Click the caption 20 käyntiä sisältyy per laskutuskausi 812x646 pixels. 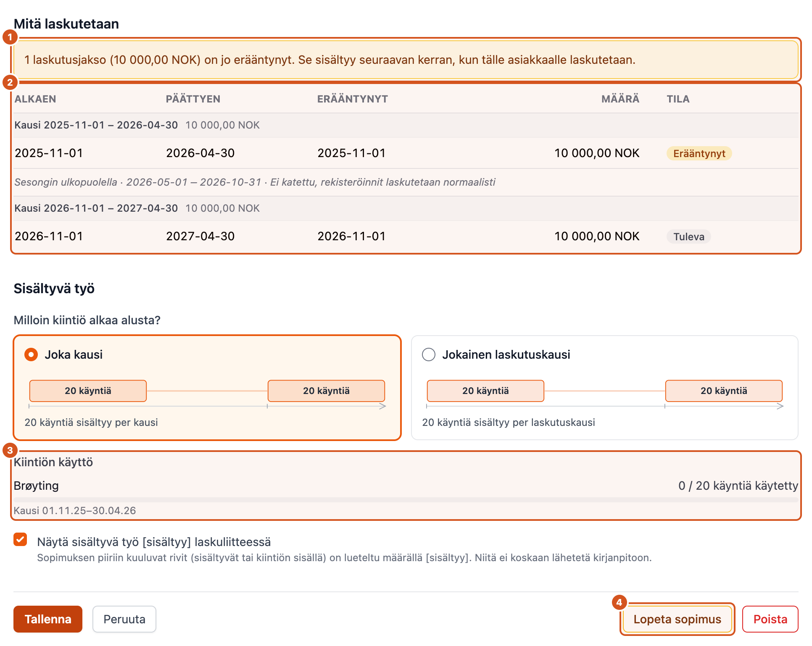coord(509,422)
